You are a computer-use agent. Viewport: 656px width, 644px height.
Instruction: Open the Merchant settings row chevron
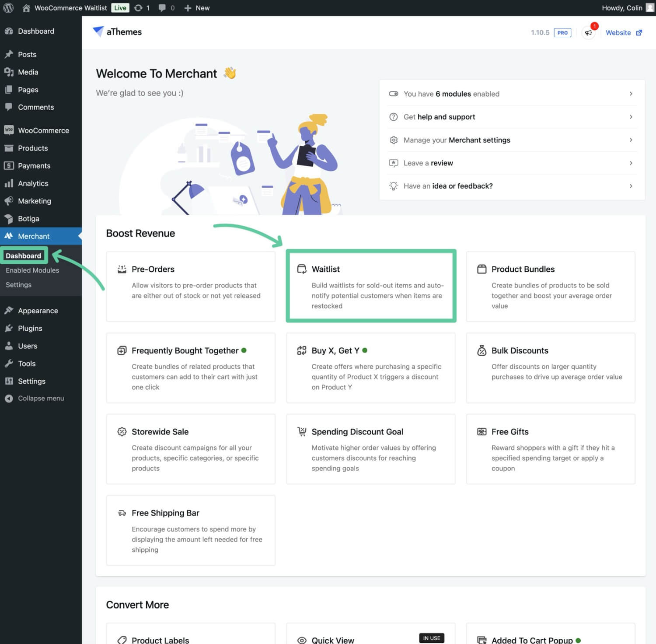click(631, 140)
